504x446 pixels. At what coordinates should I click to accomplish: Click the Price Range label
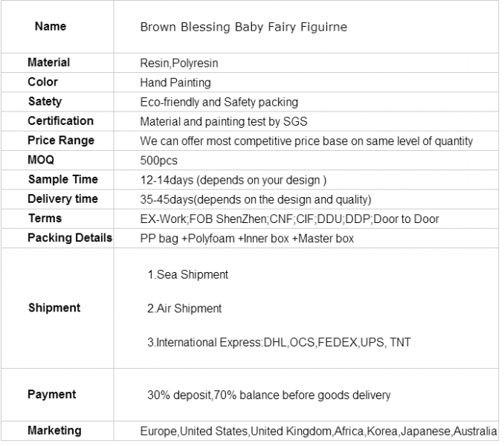click(61, 140)
